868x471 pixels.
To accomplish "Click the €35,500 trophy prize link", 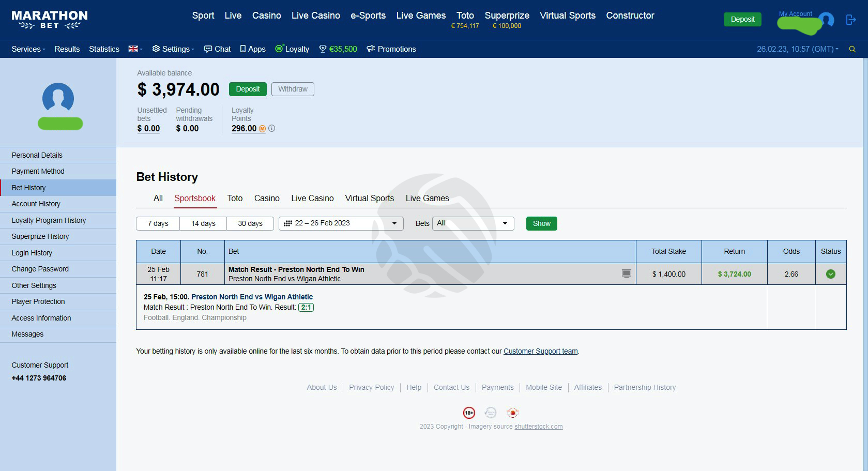I will click(338, 49).
